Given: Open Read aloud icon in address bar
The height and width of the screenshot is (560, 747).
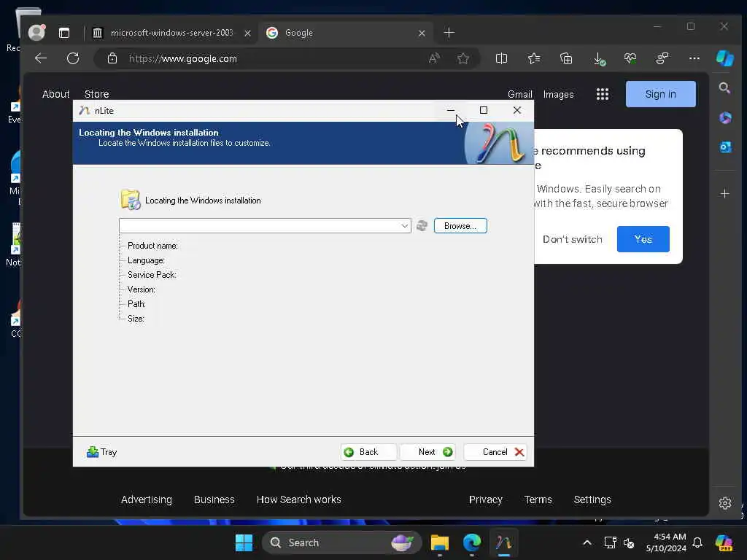Looking at the screenshot, I should (x=433, y=58).
